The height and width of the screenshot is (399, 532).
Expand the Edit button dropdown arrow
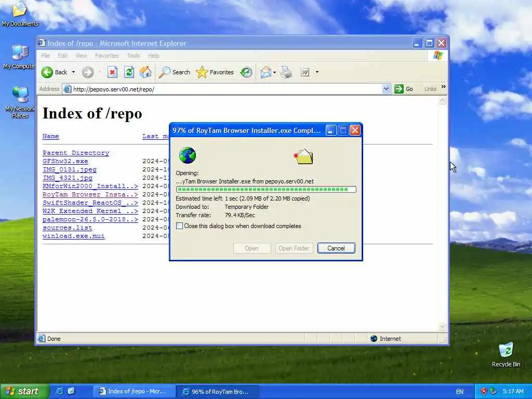point(317,72)
